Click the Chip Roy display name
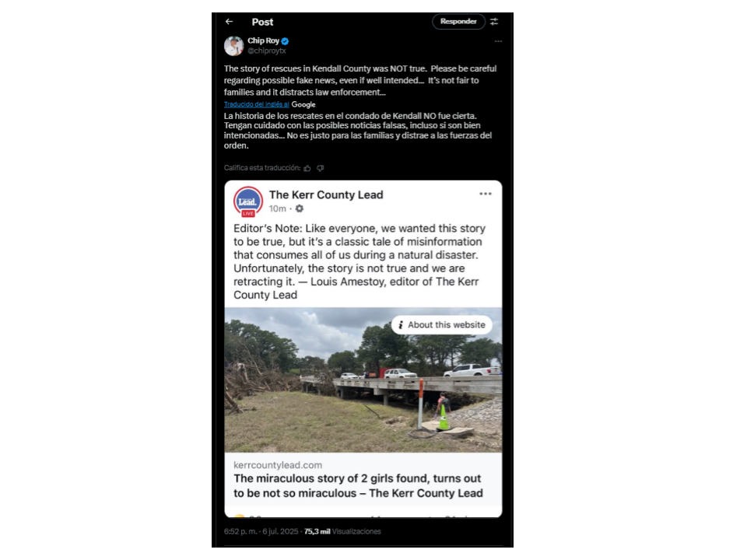 coord(263,41)
